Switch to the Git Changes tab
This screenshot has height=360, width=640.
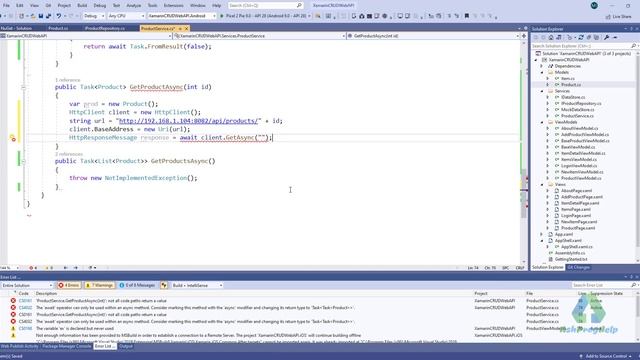pyautogui.click(x=578, y=267)
